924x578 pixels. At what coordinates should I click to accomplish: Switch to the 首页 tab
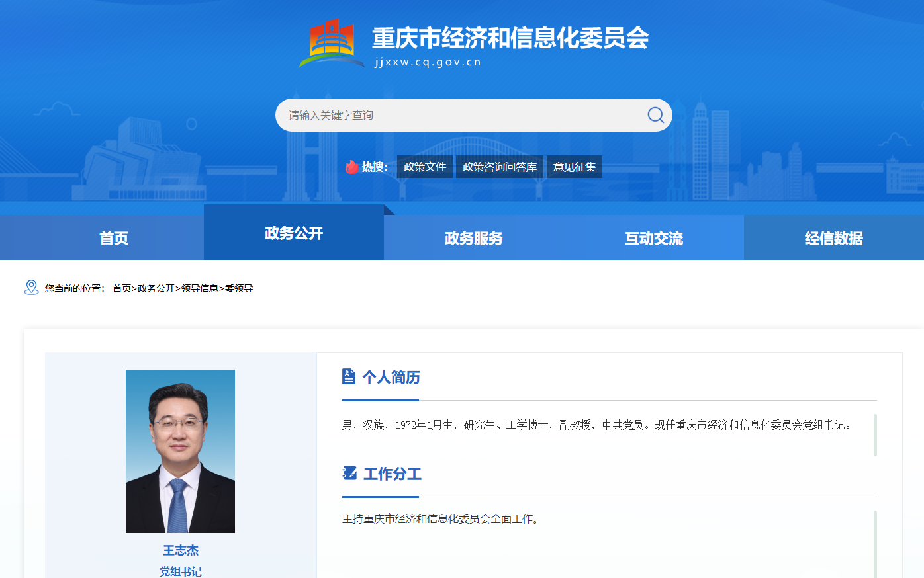pos(113,238)
